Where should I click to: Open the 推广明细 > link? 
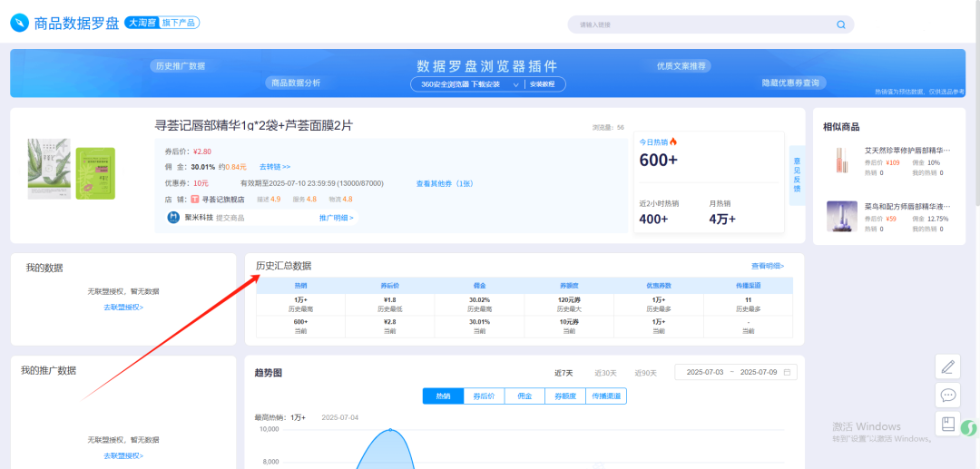(337, 218)
